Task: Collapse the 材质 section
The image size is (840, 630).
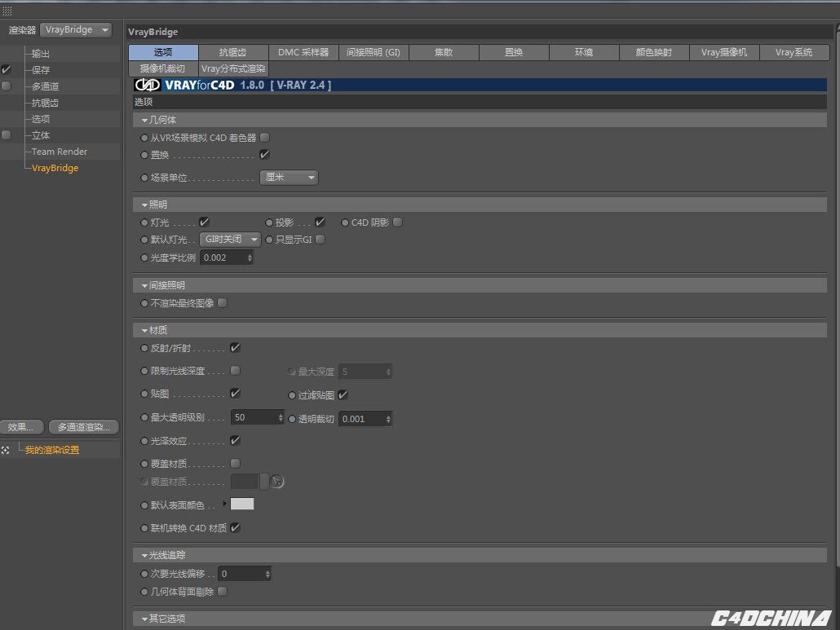Action: (144, 331)
